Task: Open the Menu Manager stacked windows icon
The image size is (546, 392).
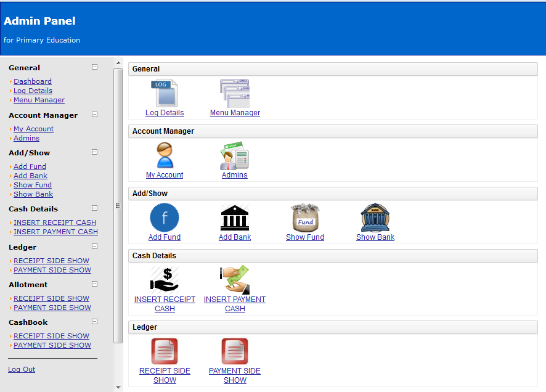Action: pos(235,94)
